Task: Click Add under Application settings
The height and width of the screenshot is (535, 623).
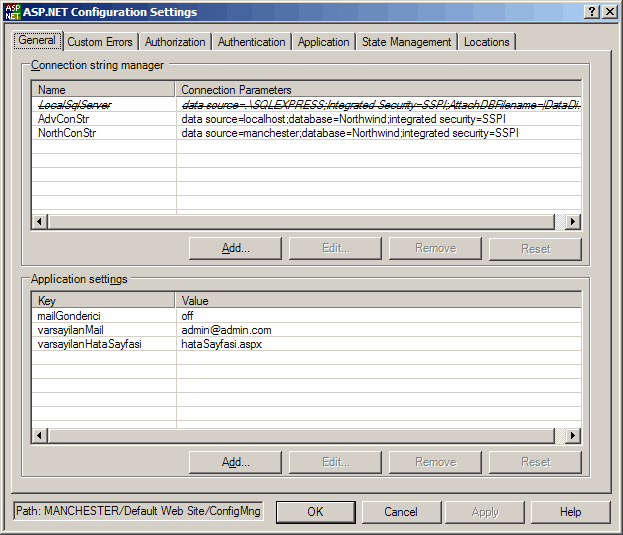Action: point(235,462)
